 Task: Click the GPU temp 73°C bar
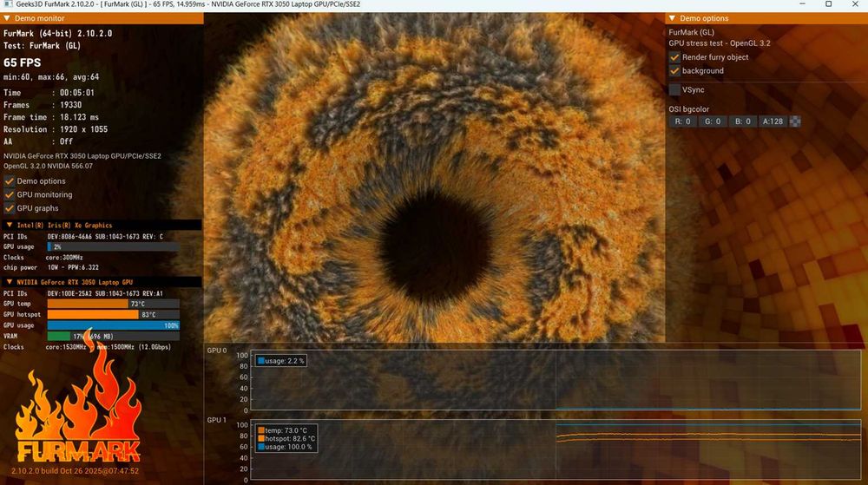[113, 304]
